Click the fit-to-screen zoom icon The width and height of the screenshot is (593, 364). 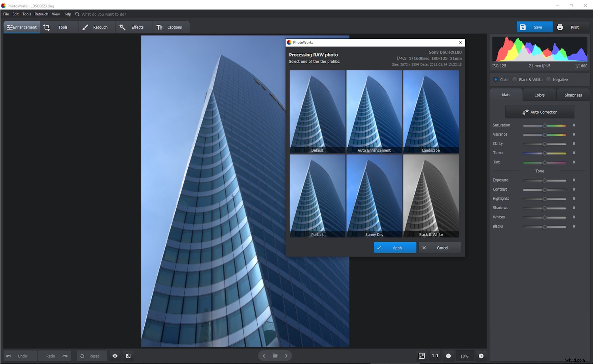[422, 356]
